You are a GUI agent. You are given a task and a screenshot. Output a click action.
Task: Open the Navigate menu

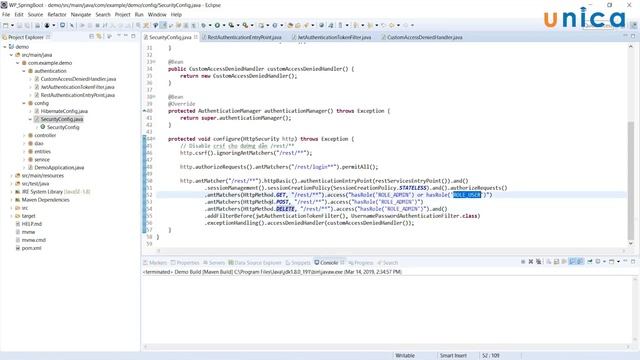tap(81, 14)
